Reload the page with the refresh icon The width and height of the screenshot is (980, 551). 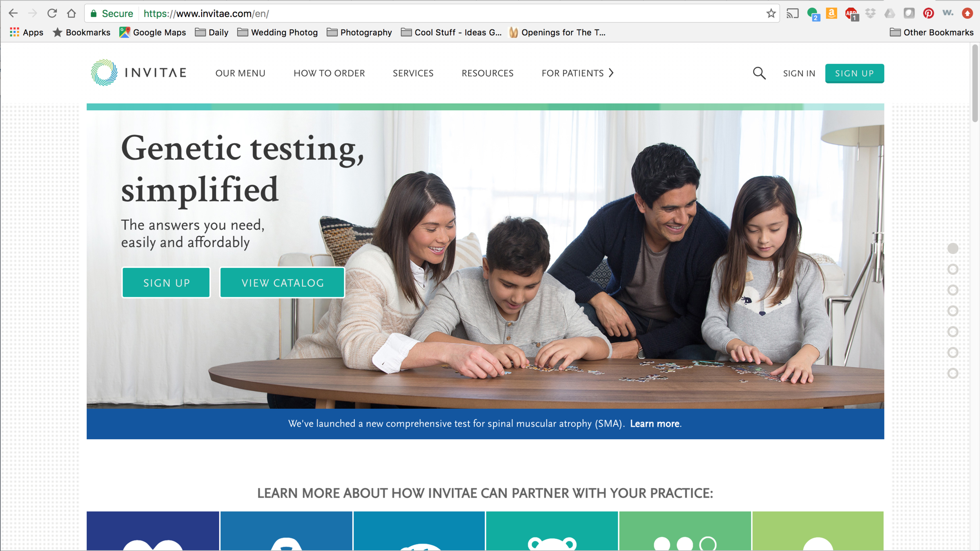click(x=52, y=13)
